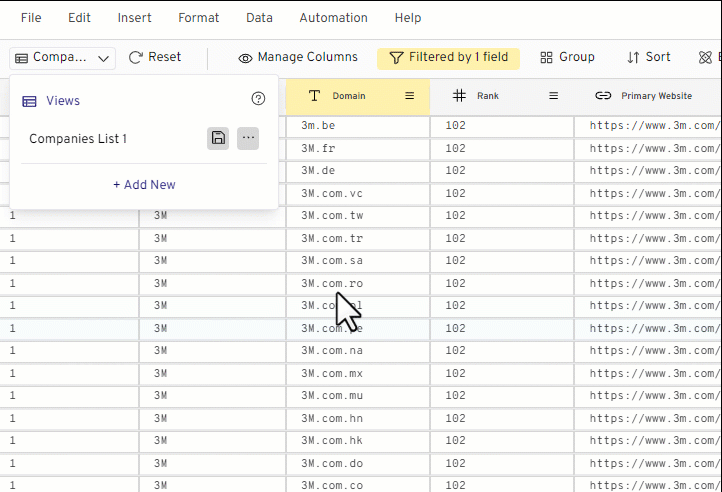Viewport: 722px width, 492px height.
Task: Select the 3M name cell in the 3M.com.tw row
Action: coord(212,216)
